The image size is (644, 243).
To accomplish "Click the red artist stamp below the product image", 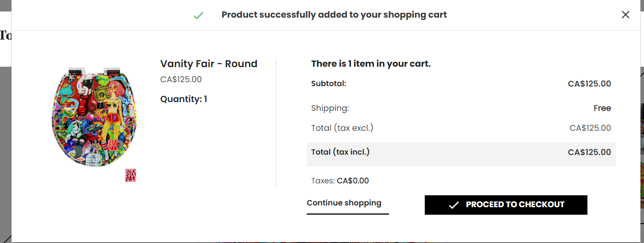I will pyautogui.click(x=131, y=175).
